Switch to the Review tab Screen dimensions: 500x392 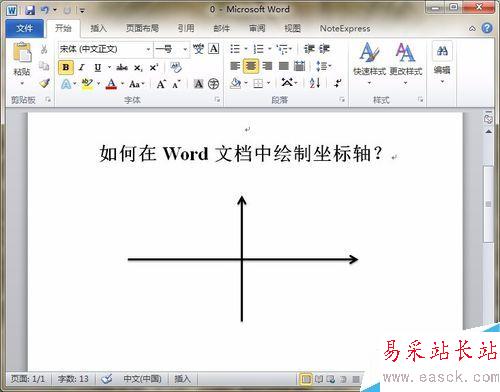257,28
